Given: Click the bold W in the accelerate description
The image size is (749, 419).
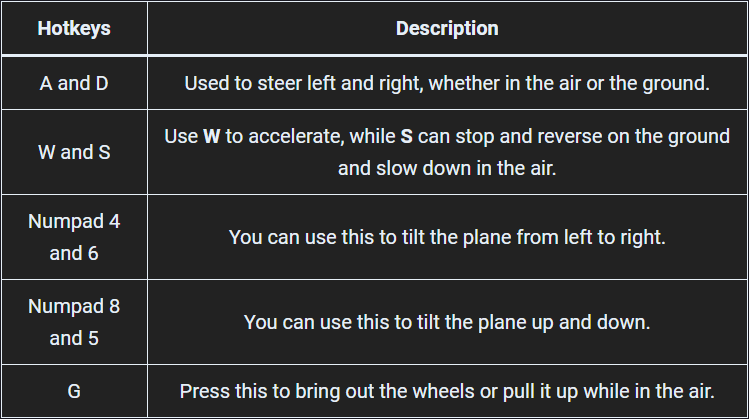Looking at the screenshot, I should [212, 137].
